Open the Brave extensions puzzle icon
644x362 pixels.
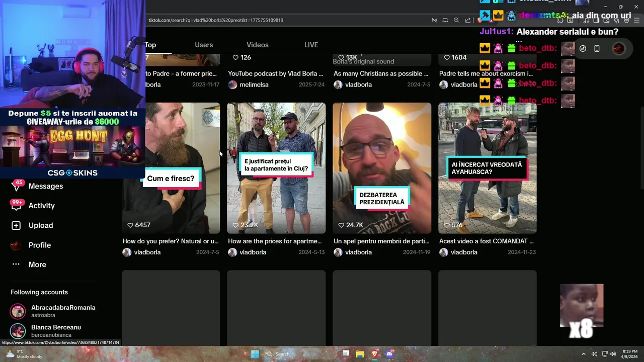point(559,20)
